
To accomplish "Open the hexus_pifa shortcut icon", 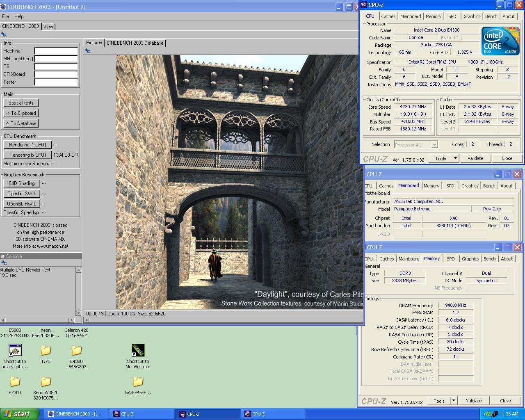I will [x=15, y=351].
